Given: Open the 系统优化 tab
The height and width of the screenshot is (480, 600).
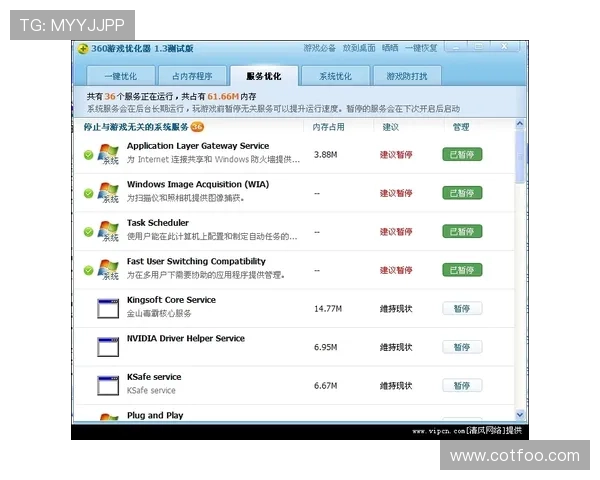Looking at the screenshot, I should (x=336, y=76).
